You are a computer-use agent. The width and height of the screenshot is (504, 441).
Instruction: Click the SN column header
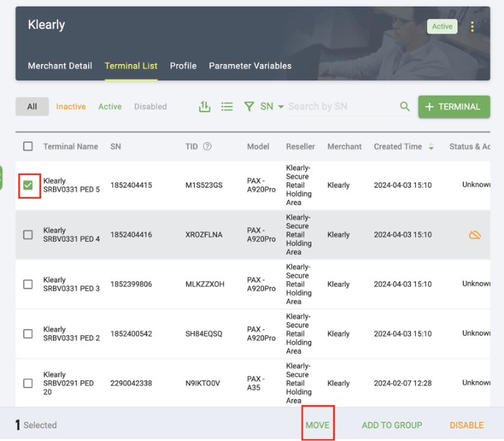[116, 147]
